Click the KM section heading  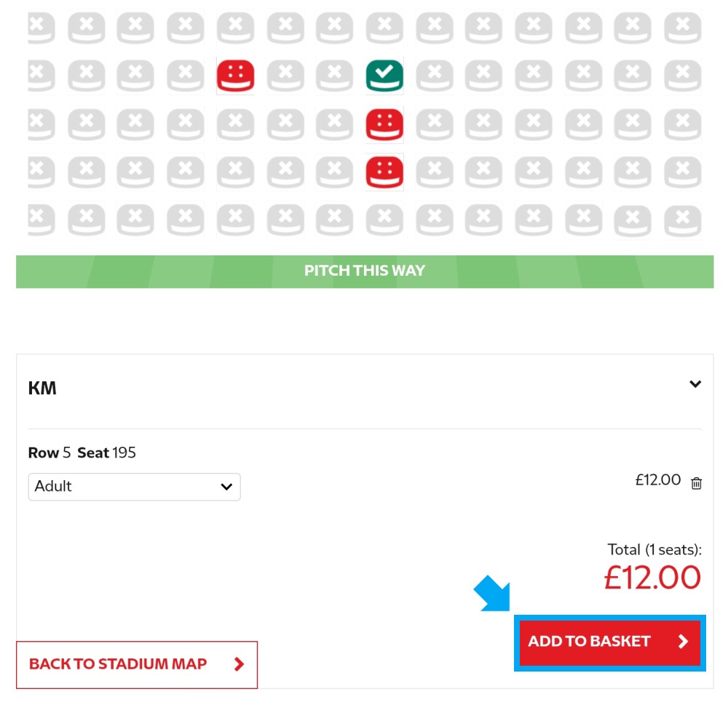click(42, 388)
